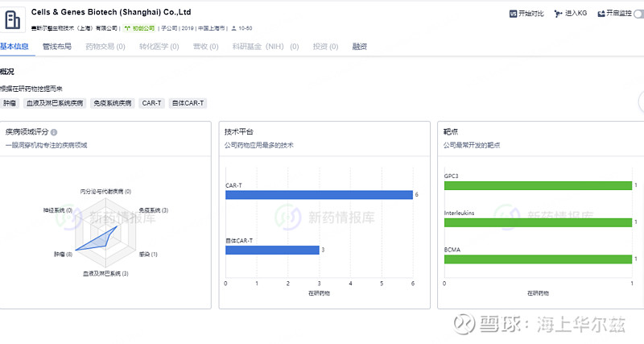Click the 免疫系统 (3) radar label

(153, 210)
